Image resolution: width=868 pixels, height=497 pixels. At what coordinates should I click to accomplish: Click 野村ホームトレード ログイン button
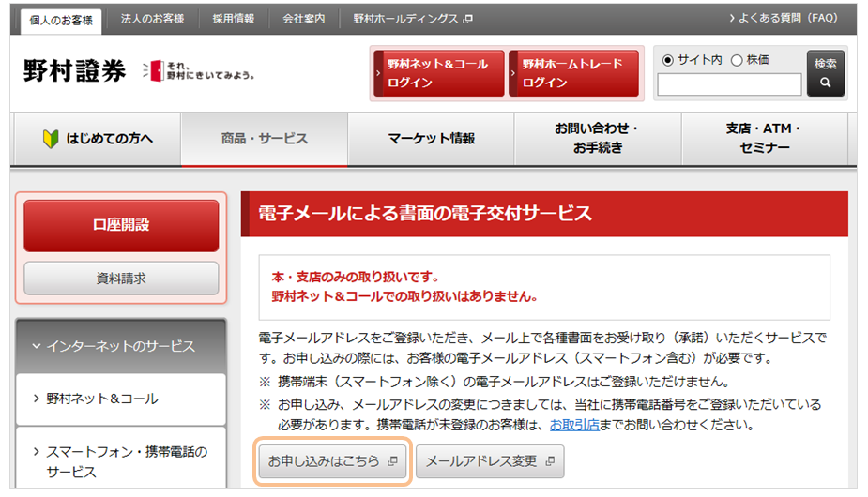pos(573,73)
